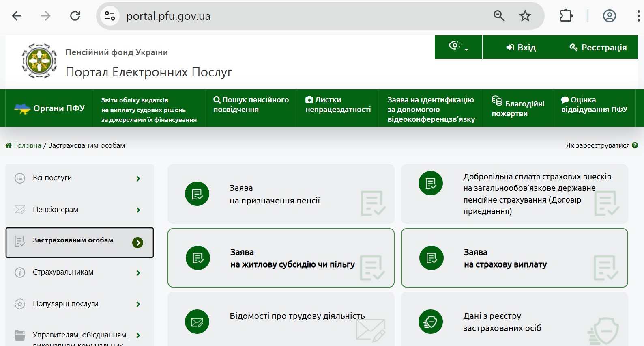Click the envelope icon beside Пенсіонерам

tap(20, 210)
